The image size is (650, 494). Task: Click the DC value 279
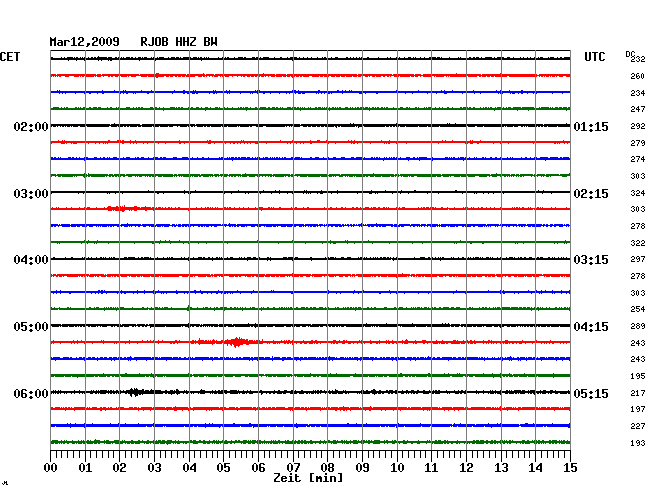click(638, 143)
